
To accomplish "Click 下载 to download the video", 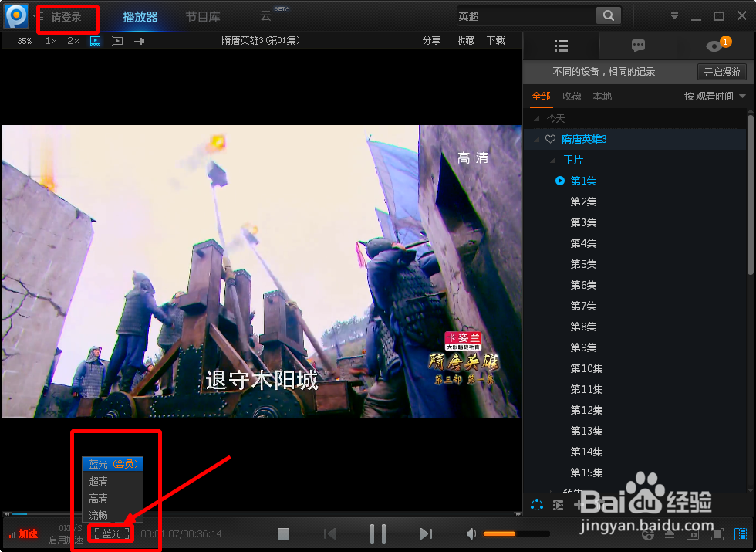I will click(x=495, y=40).
